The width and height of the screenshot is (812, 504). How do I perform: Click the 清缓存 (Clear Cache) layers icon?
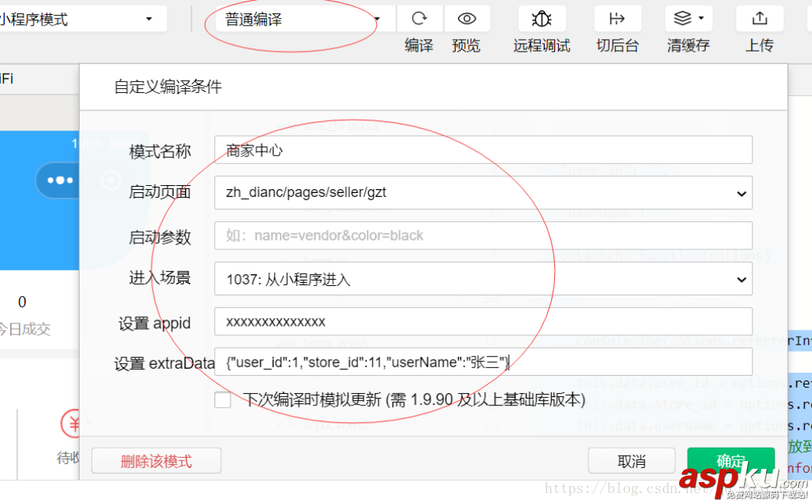pyautogui.click(x=683, y=18)
